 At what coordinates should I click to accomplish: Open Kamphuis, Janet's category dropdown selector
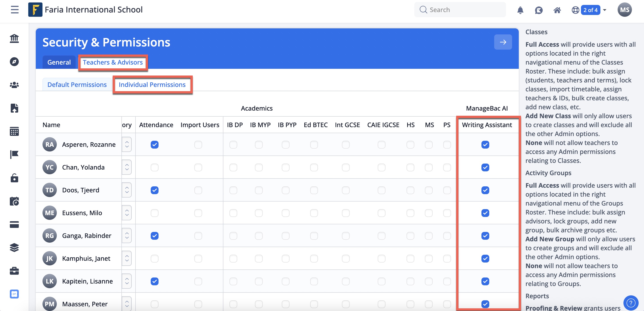[x=127, y=258]
